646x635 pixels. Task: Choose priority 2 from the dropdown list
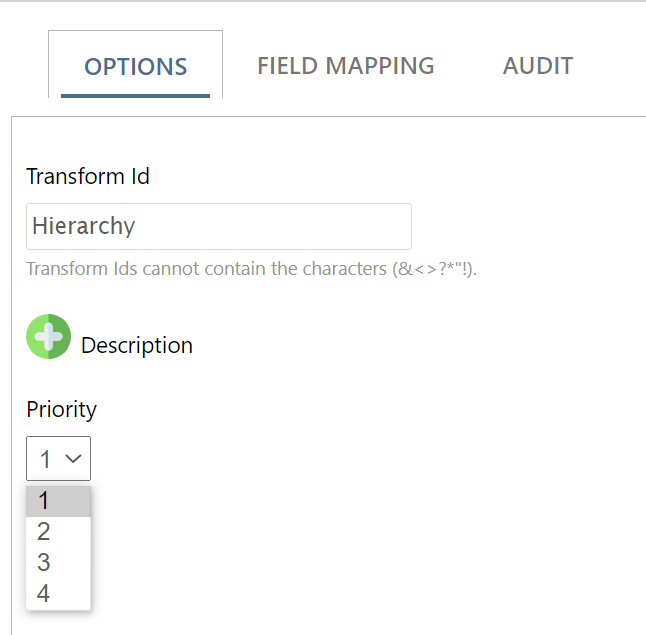(x=59, y=532)
